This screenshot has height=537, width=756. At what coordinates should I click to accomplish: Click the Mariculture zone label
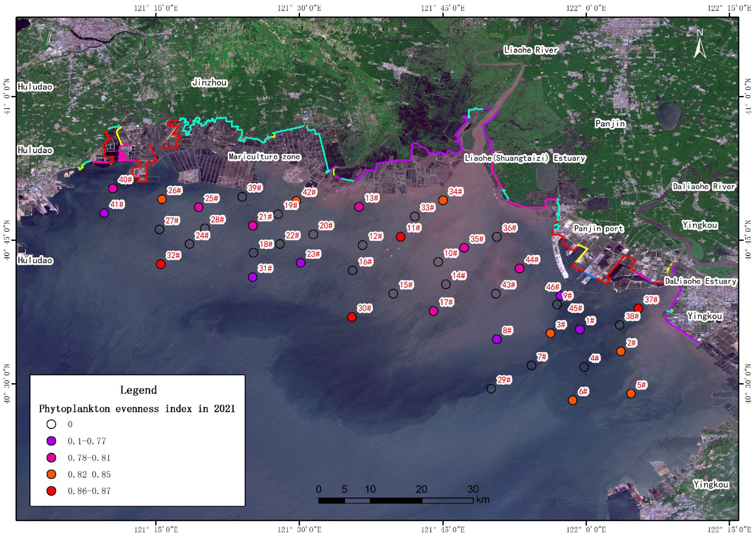(x=264, y=156)
